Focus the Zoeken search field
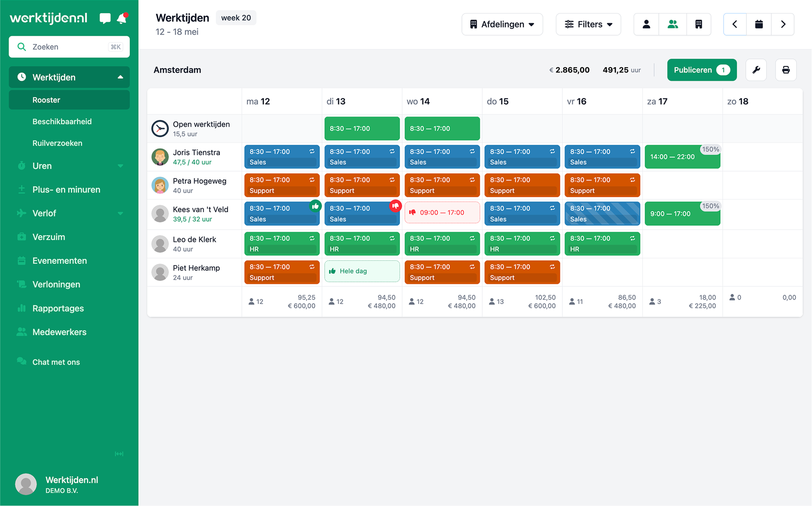This screenshot has width=812, height=506. point(69,47)
